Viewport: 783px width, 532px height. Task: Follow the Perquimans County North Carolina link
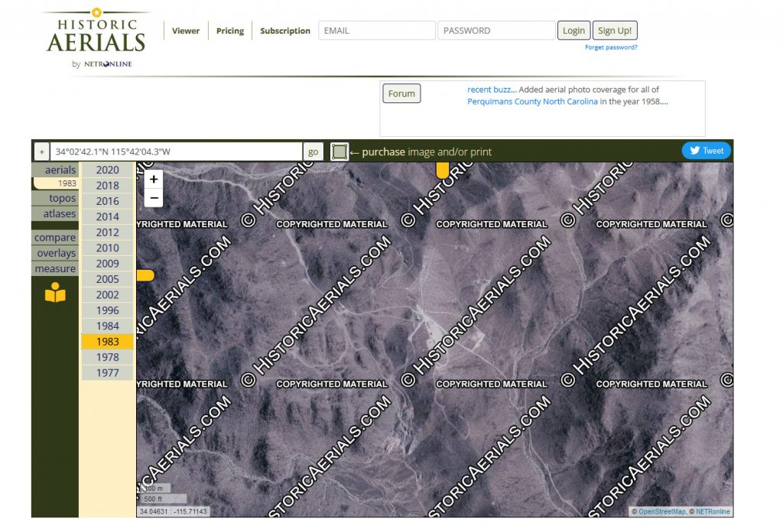(532, 102)
